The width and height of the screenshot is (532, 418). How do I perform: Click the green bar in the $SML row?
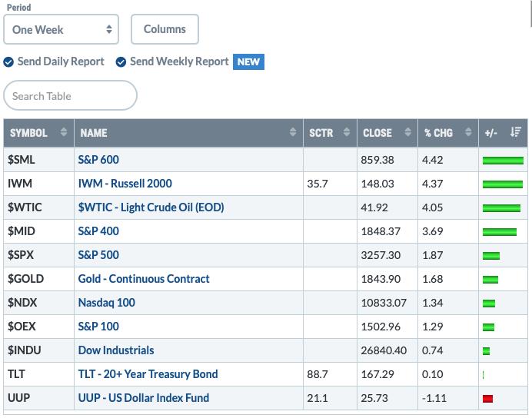click(x=503, y=161)
